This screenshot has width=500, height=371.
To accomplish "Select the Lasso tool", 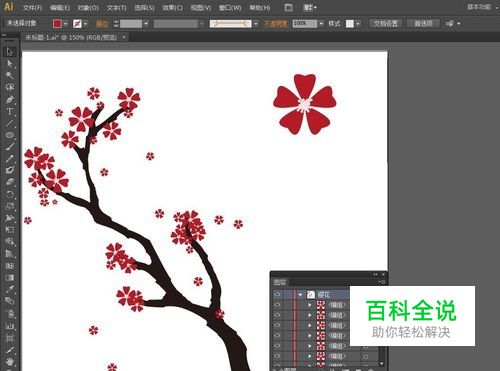I will (x=10, y=87).
